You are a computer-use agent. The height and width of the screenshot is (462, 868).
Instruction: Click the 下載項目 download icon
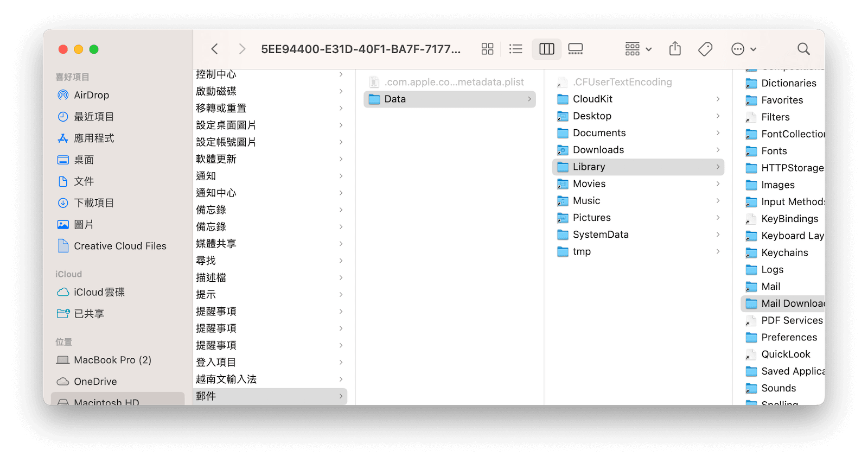pyautogui.click(x=63, y=203)
